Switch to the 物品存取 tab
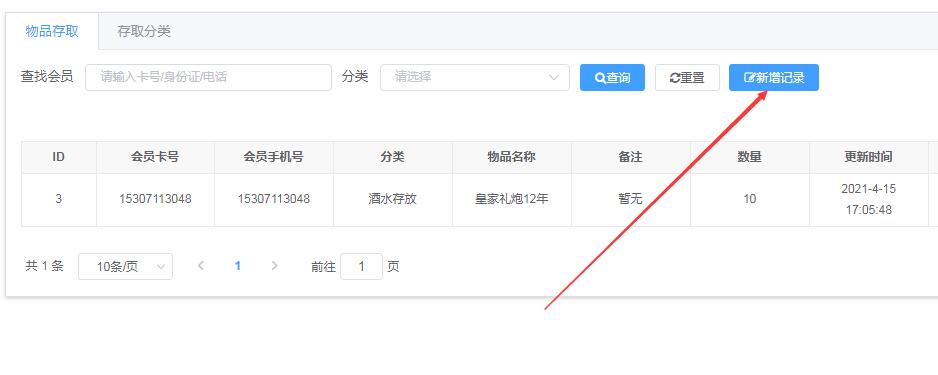The image size is (938, 375). point(52,31)
